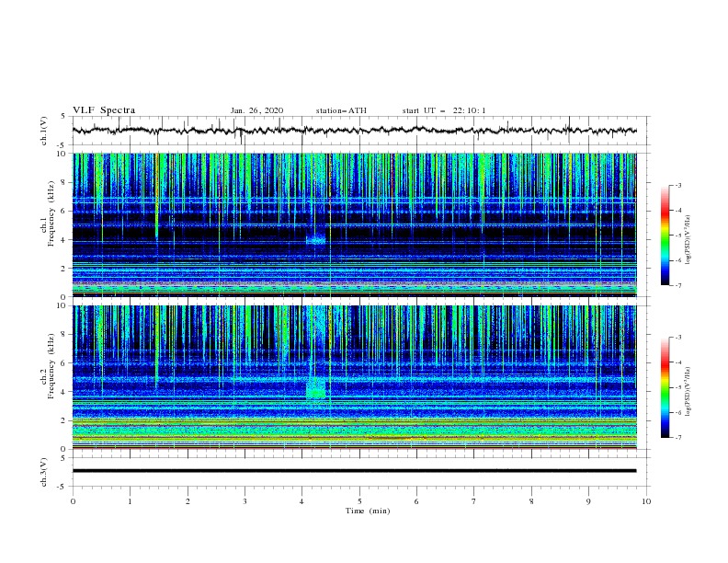Select the date text "Jan. 26, 2020"

click(x=256, y=110)
